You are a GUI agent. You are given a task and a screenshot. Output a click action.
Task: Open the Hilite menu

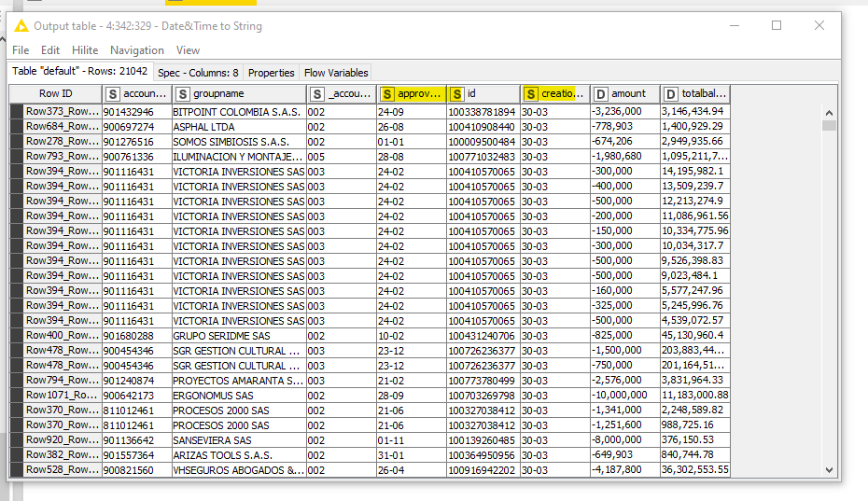tap(85, 50)
